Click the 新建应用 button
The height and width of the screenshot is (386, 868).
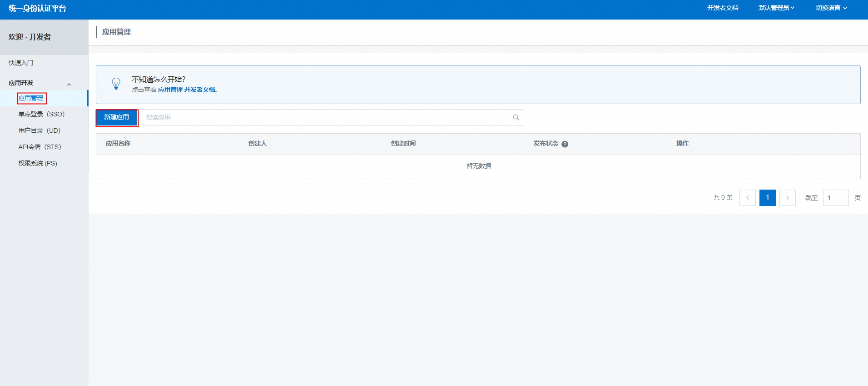point(117,117)
